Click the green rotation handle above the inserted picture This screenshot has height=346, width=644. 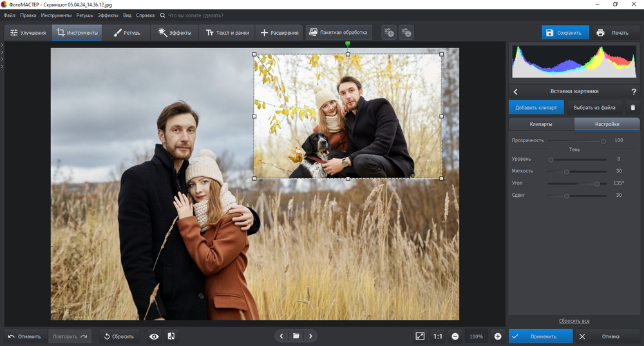[x=348, y=44]
